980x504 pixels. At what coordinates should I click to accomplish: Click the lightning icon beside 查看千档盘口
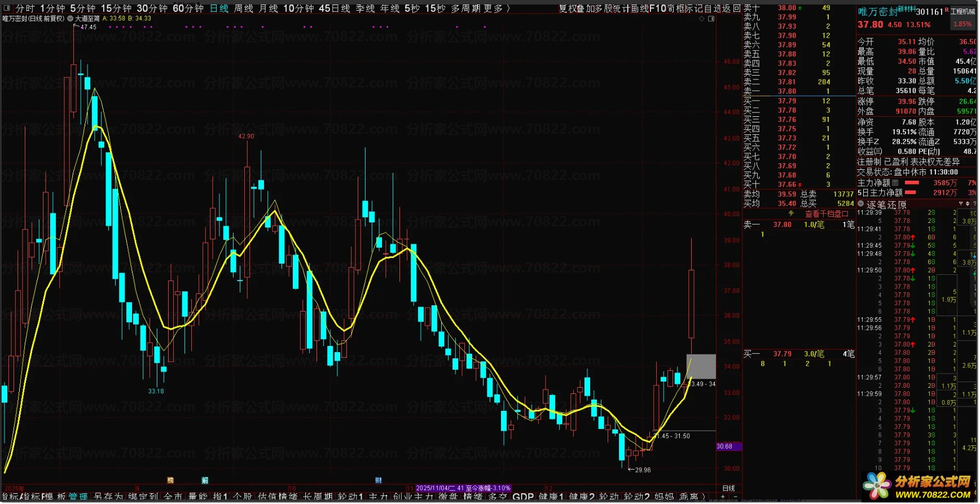tap(791, 213)
